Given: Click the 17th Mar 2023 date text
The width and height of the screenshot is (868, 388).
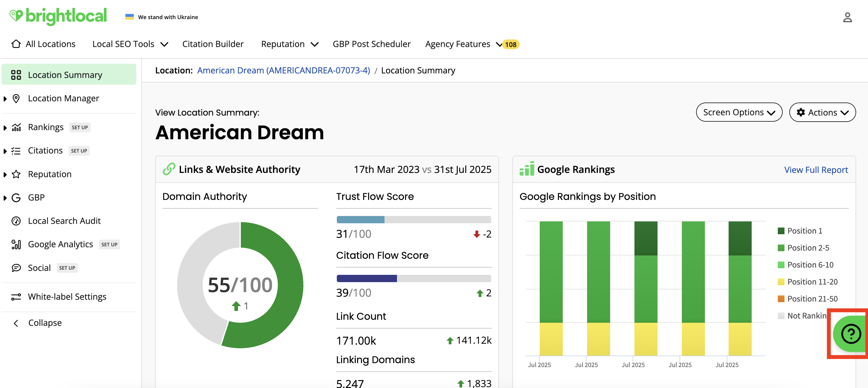Looking at the screenshot, I should [x=386, y=169].
